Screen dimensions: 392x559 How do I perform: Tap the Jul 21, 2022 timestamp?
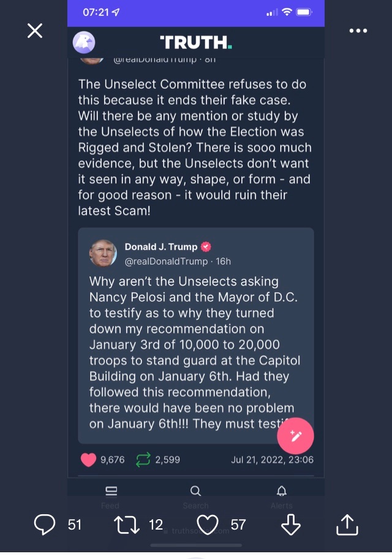[x=272, y=460]
